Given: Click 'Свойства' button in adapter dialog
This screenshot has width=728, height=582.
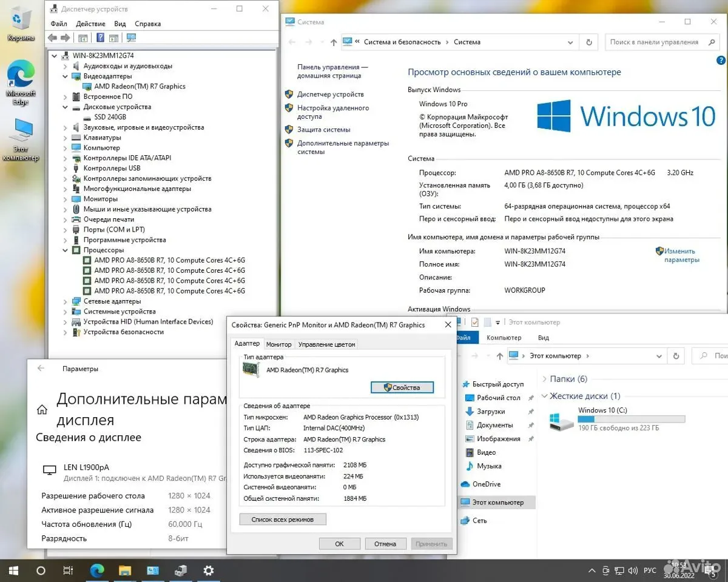Looking at the screenshot, I should (402, 387).
